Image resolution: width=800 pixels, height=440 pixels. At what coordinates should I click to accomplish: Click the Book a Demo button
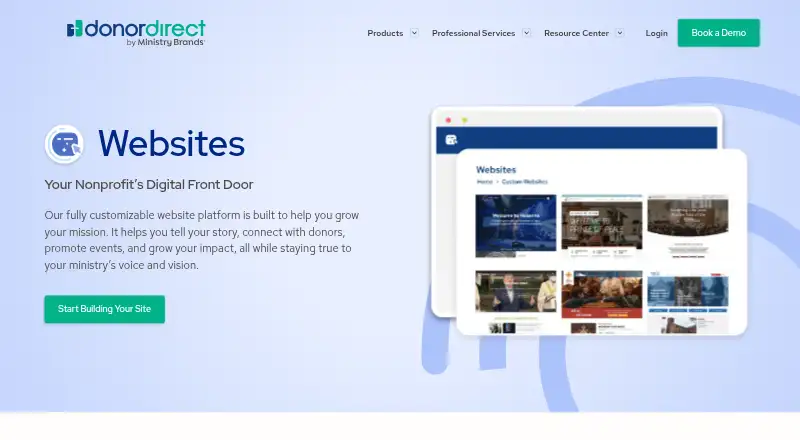click(x=718, y=33)
